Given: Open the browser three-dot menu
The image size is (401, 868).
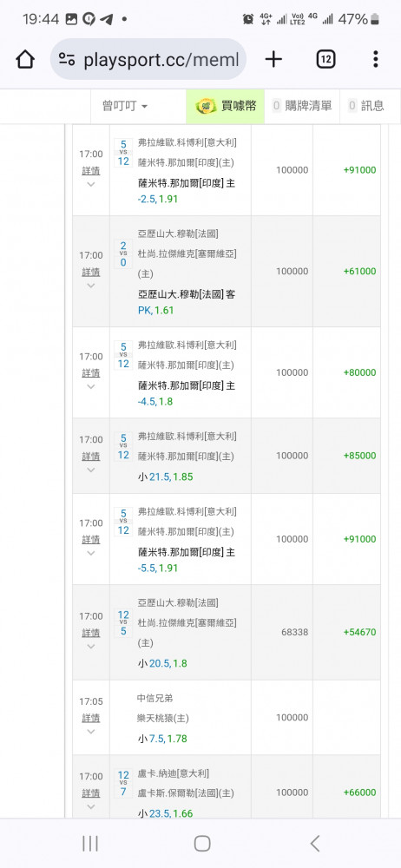Looking at the screenshot, I should tap(376, 59).
